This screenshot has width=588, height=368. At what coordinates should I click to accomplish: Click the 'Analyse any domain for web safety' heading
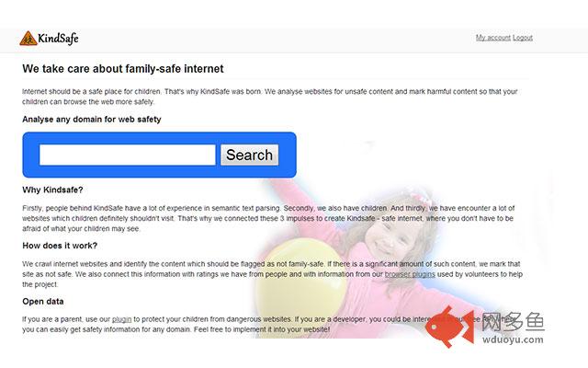click(x=92, y=120)
